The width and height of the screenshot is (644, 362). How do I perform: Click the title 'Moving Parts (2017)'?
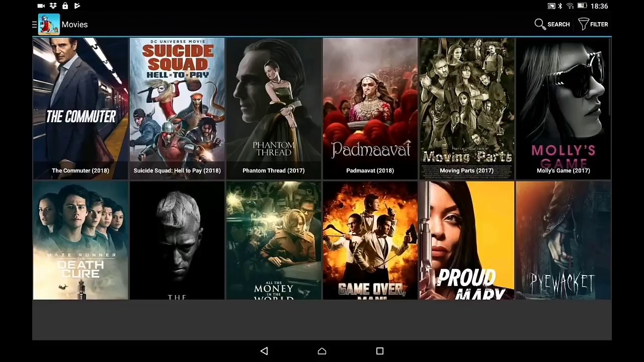click(x=467, y=170)
